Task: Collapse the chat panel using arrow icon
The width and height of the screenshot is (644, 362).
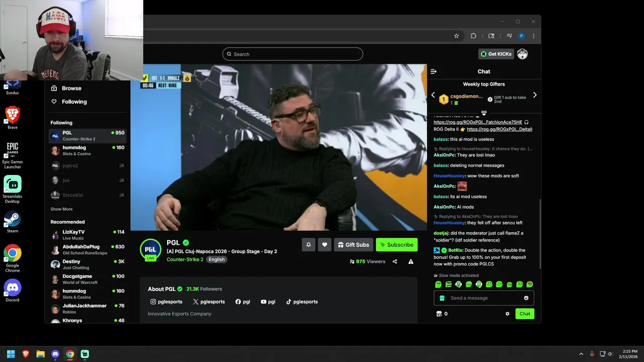Action: click(x=434, y=71)
